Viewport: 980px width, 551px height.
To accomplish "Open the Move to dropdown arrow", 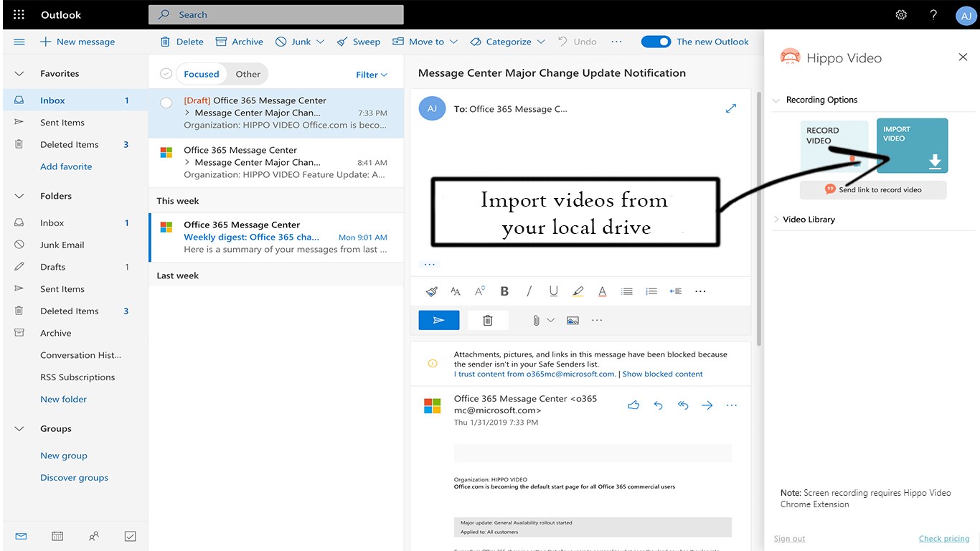I will (453, 42).
